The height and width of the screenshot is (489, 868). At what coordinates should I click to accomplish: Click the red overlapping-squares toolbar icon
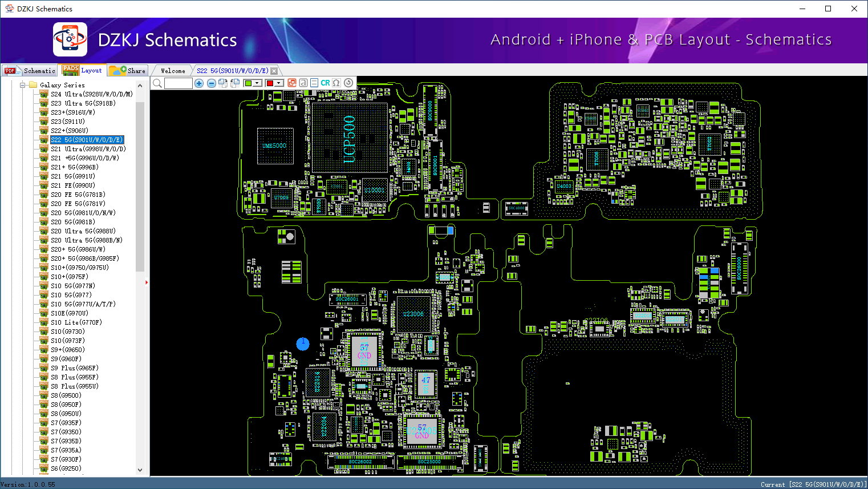292,83
